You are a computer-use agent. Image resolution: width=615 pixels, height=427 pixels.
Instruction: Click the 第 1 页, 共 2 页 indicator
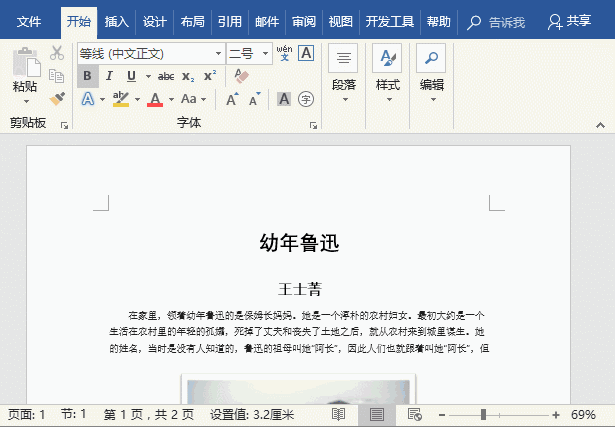(x=149, y=414)
